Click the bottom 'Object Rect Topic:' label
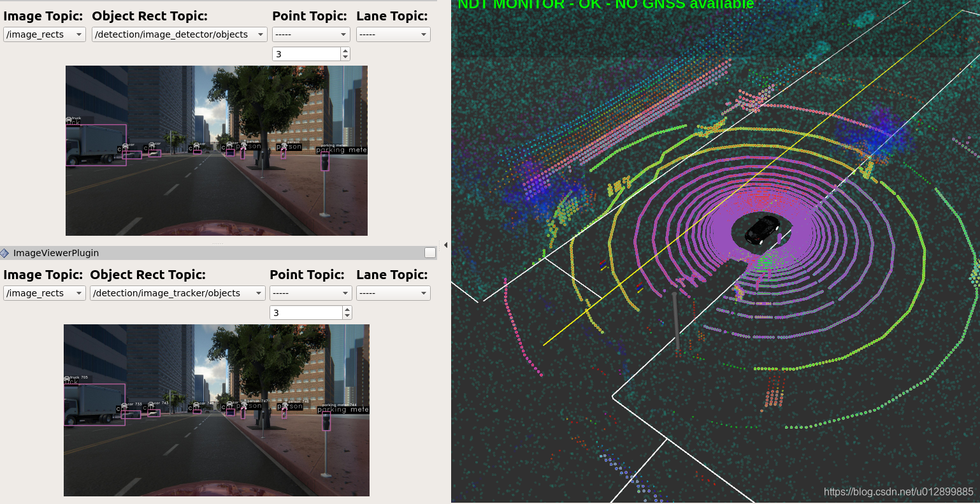980x504 pixels. [x=148, y=275]
